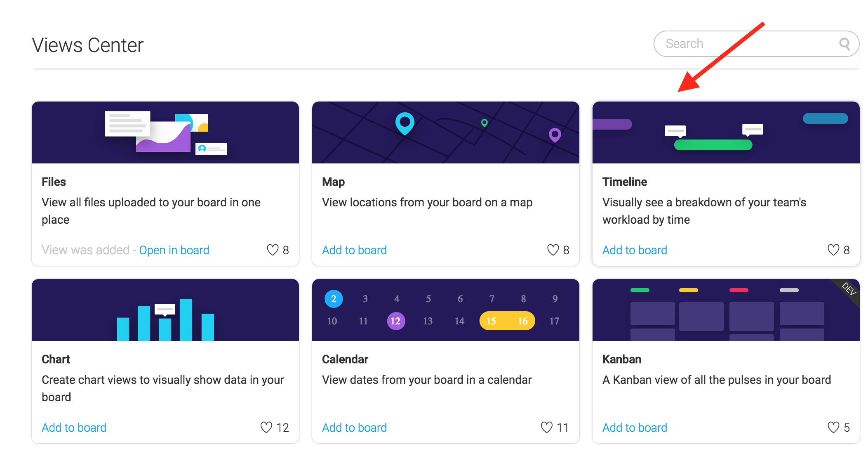Select the Timeline card illustration
The image size is (868, 454).
click(726, 132)
